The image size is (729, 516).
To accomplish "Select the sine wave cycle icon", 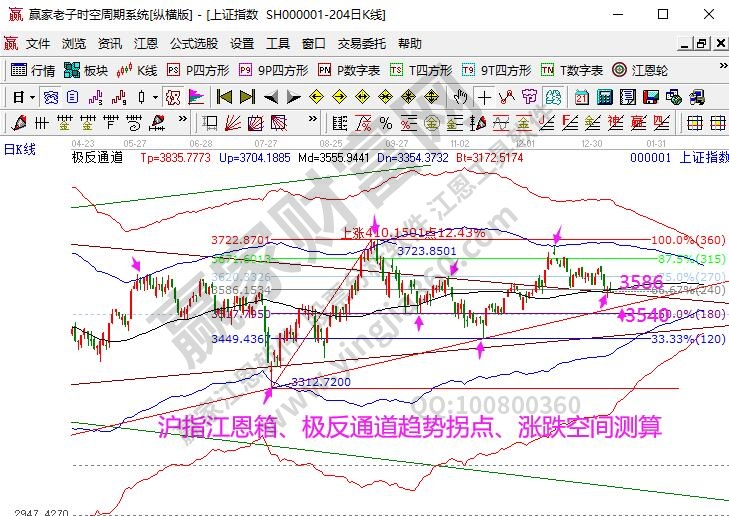I will click(x=501, y=123).
